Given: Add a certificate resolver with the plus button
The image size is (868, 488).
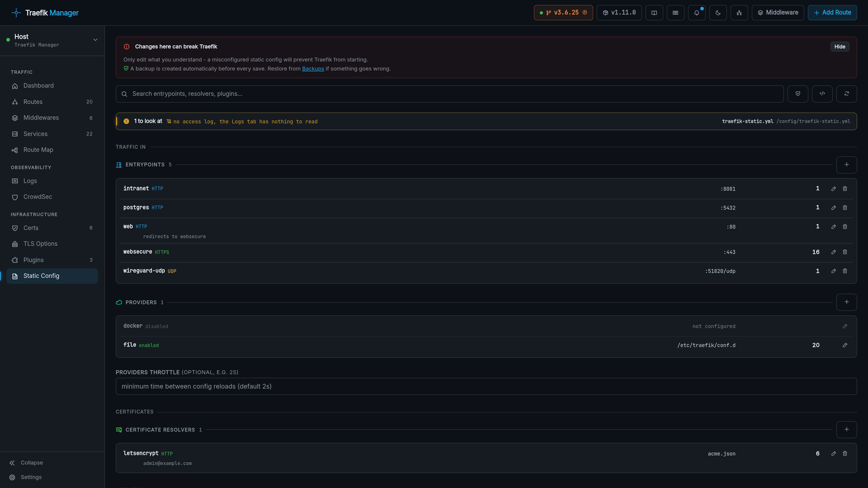Looking at the screenshot, I should 847,430.
